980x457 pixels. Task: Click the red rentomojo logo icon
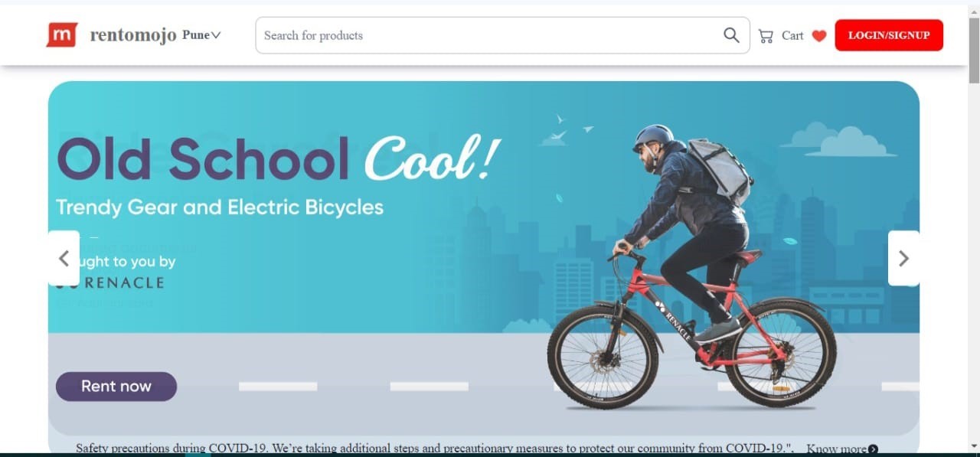[x=61, y=35]
